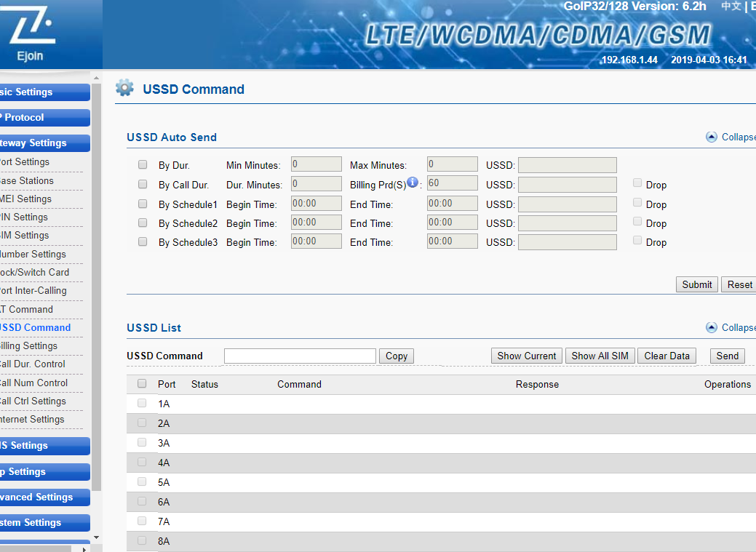Enable By Schedule1 checkbox
The image size is (756, 552).
143,204
